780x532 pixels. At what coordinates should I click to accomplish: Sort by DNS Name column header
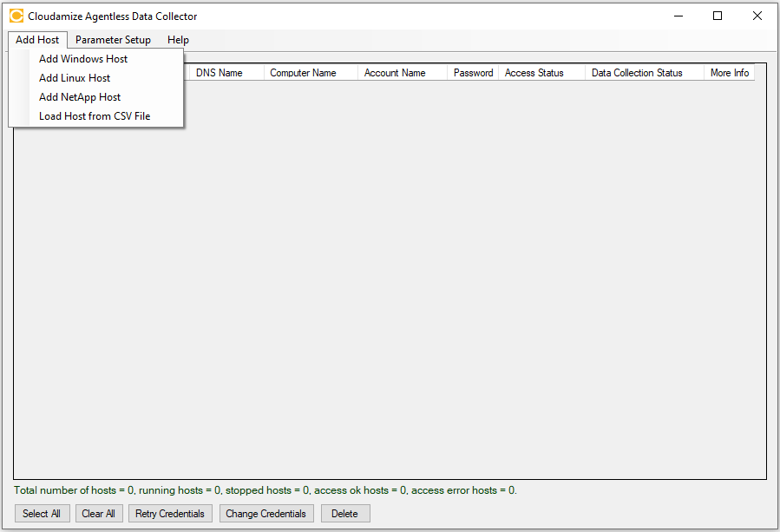pos(220,73)
